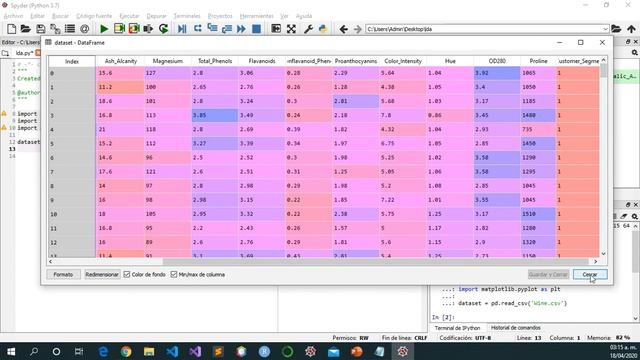640x360 pixels.
Task: Go forward with the right arrow
Action: [x=358, y=29]
